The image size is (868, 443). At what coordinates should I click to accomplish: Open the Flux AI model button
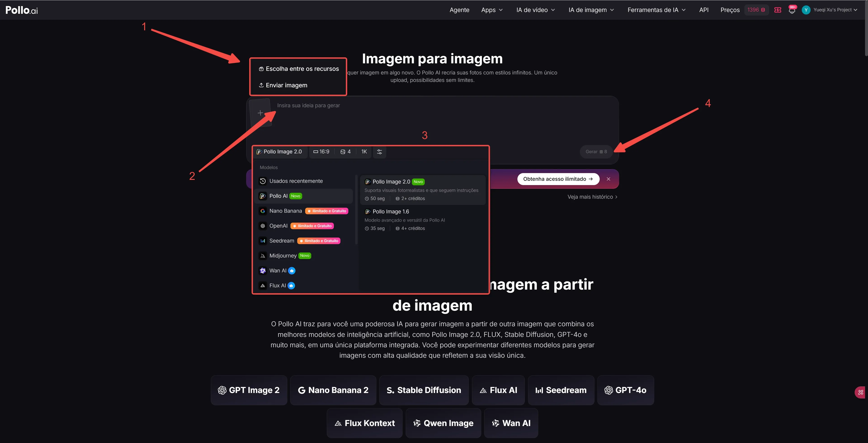coord(498,390)
